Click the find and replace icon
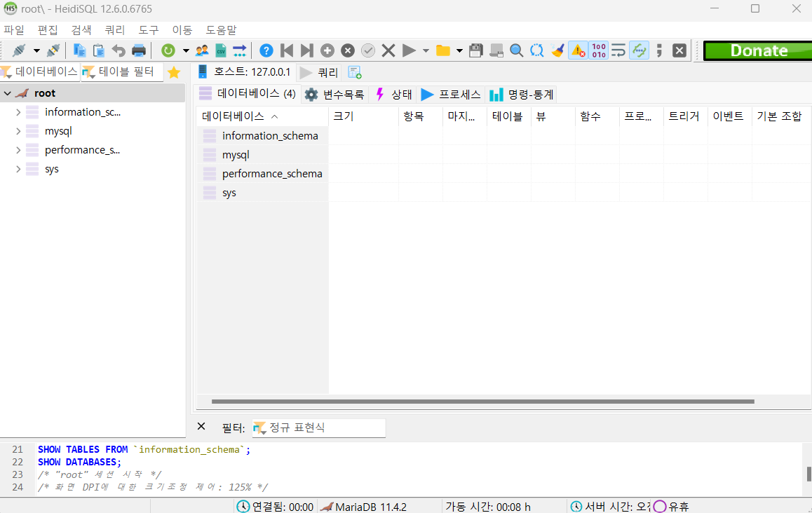Viewport: 812px width, 513px height. (x=537, y=50)
